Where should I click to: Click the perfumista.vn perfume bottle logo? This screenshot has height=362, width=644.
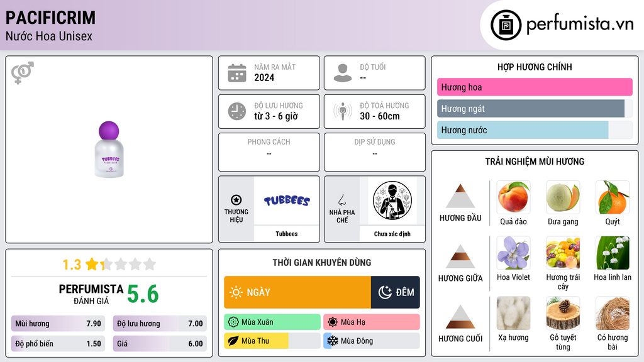click(506, 25)
